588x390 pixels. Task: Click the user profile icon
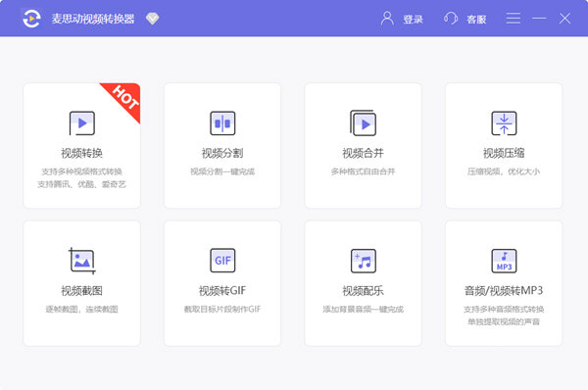click(387, 19)
